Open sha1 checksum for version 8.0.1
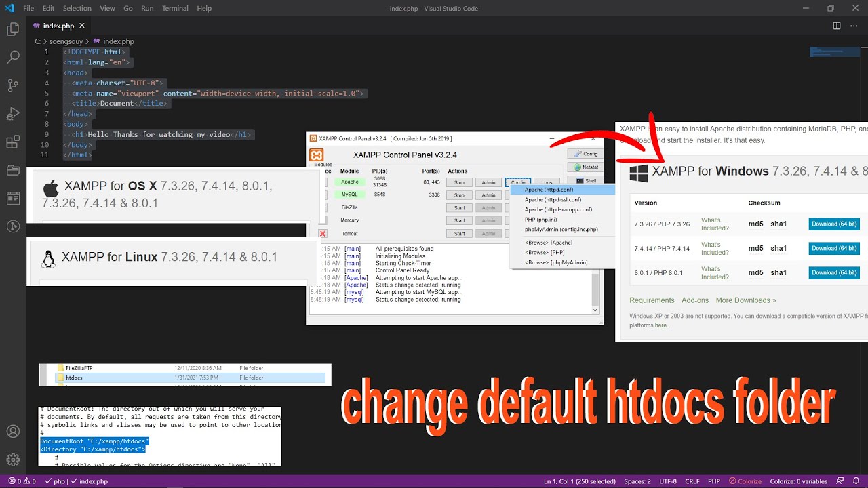Image resolution: width=868 pixels, height=488 pixels. click(x=778, y=273)
